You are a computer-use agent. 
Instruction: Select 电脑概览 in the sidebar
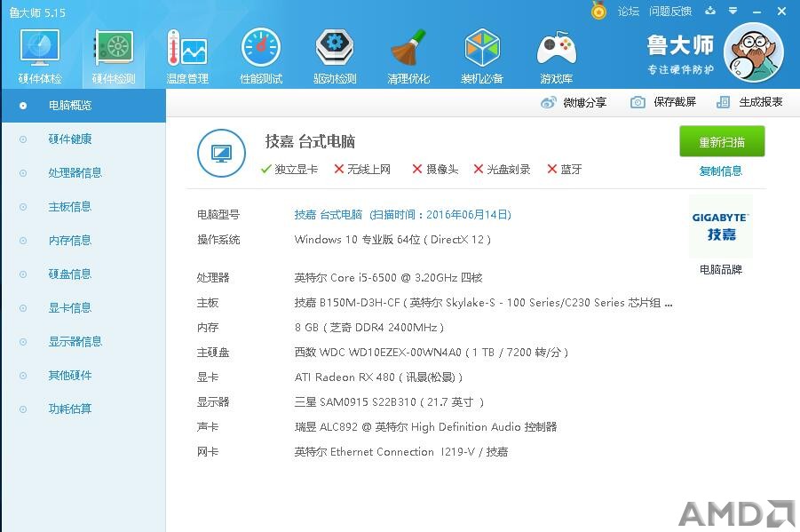pyautogui.click(x=83, y=106)
